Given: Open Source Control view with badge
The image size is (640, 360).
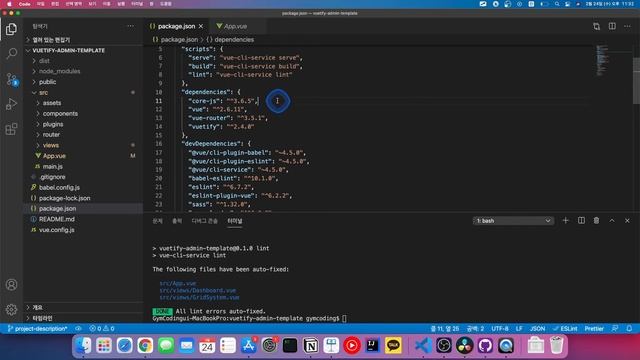Looking at the screenshot, I should coord(11,79).
